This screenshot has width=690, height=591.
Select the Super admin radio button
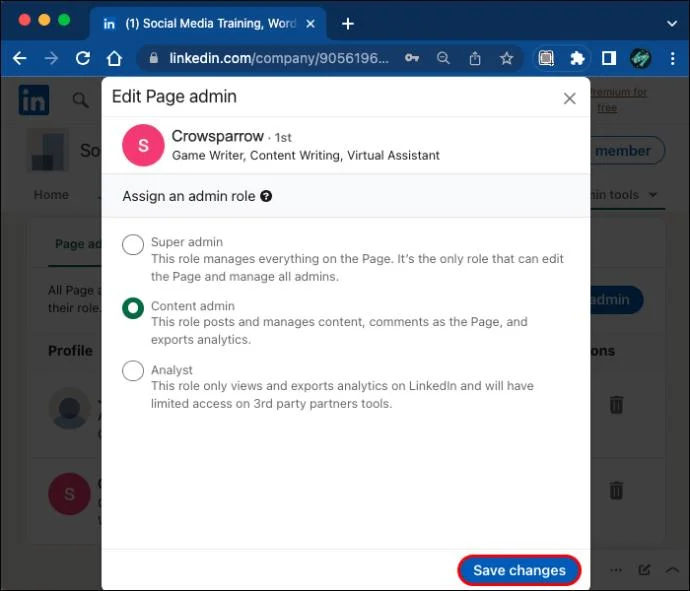click(133, 244)
